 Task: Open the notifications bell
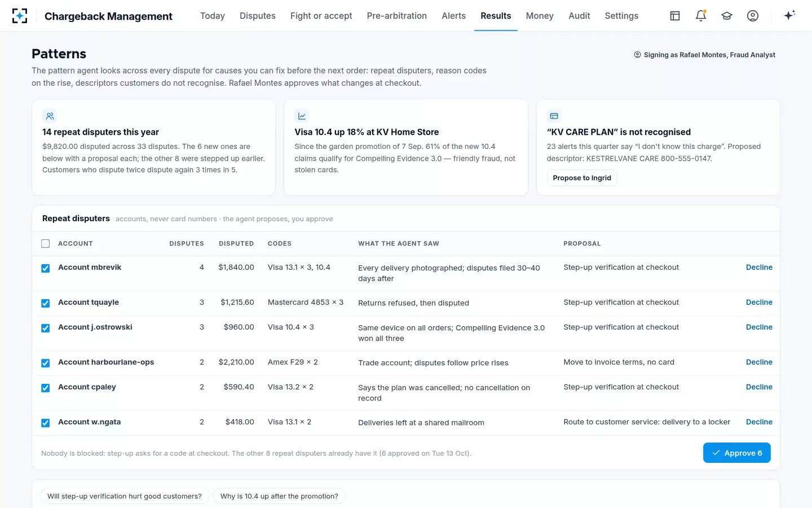(701, 16)
